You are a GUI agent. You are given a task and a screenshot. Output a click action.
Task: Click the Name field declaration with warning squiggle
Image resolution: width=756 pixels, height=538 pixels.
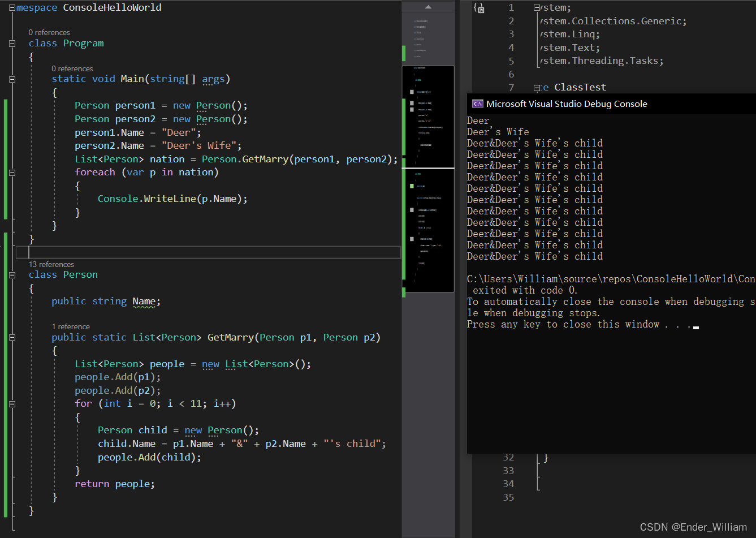[x=144, y=302]
